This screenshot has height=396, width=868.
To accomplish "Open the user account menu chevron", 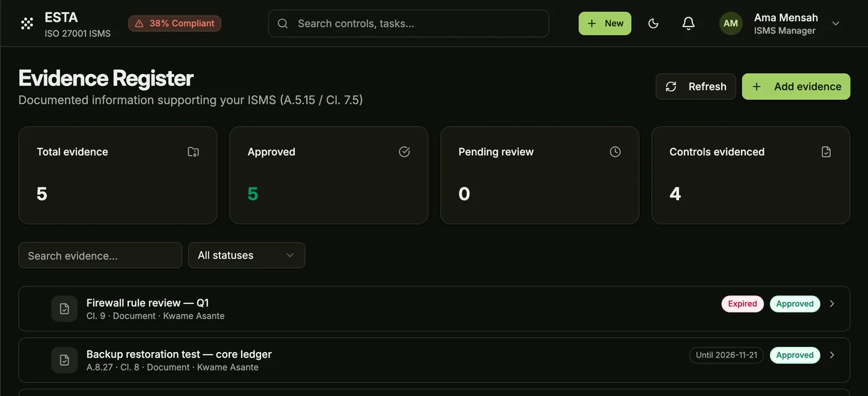I will tap(836, 24).
